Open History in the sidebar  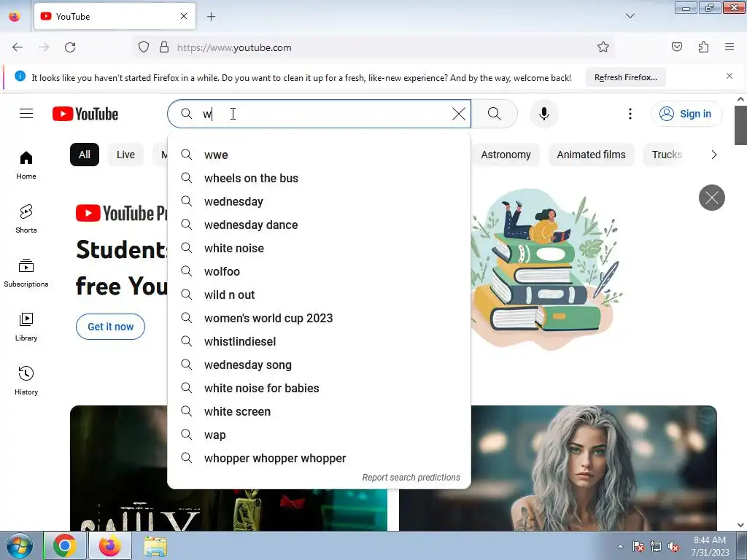[26, 381]
